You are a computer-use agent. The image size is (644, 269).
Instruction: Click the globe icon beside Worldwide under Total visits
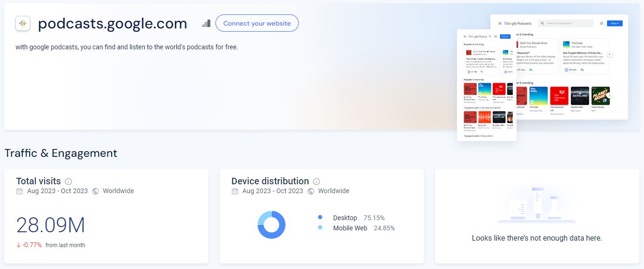[x=95, y=191]
